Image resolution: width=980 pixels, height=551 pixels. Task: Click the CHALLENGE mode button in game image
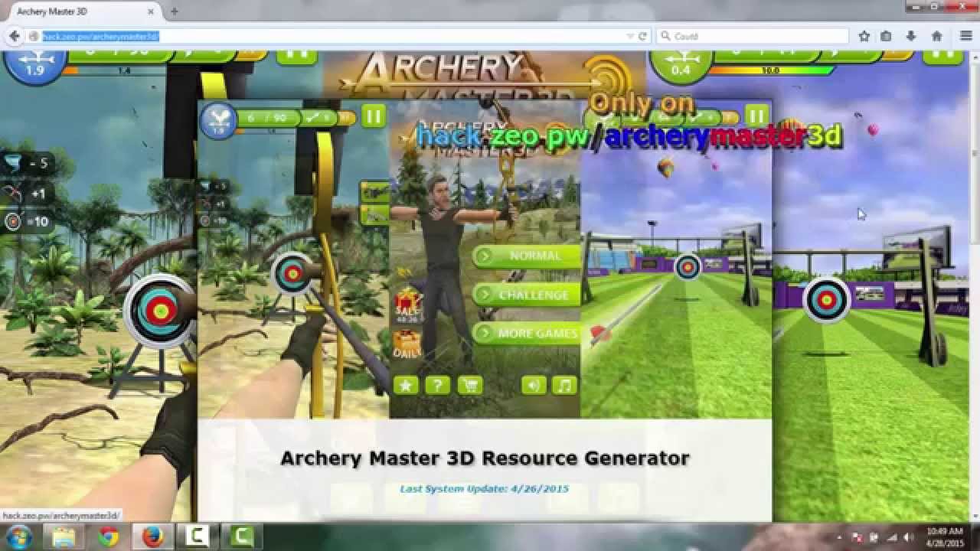[x=527, y=295]
